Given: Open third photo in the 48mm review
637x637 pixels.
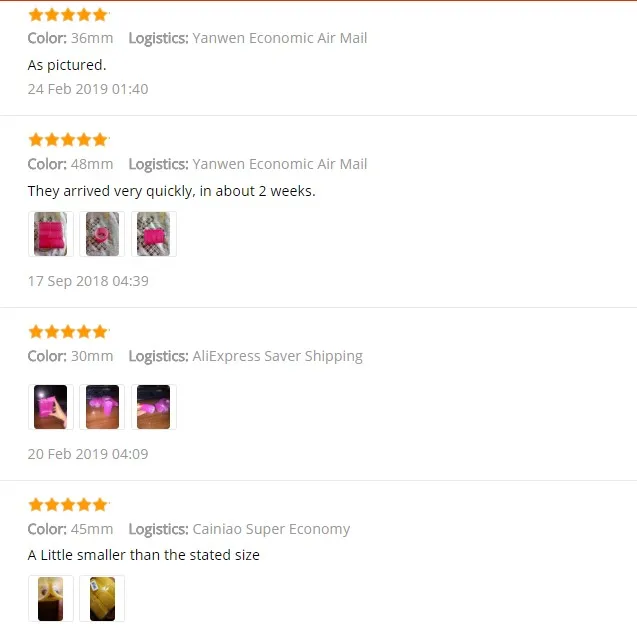Looking at the screenshot, I should pyautogui.click(x=154, y=234).
